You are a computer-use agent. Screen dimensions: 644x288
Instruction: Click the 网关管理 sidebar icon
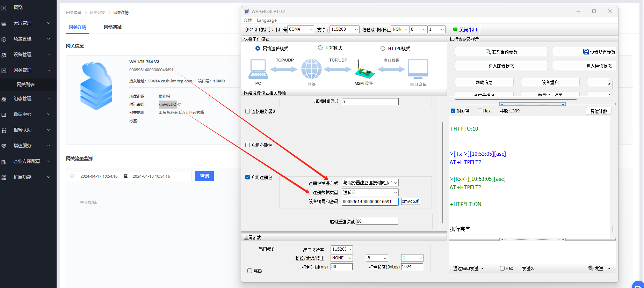pyautogui.click(x=4, y=71)
